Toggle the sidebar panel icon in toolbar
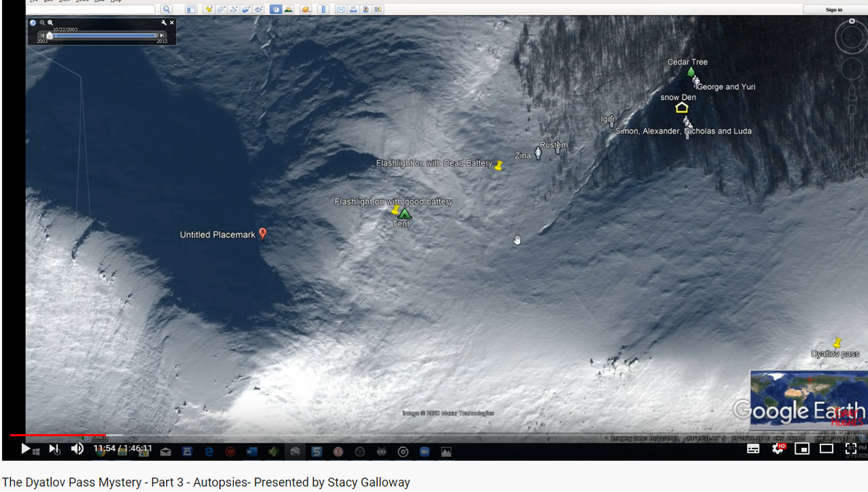868x492 pixels. [x=191, y=9]
